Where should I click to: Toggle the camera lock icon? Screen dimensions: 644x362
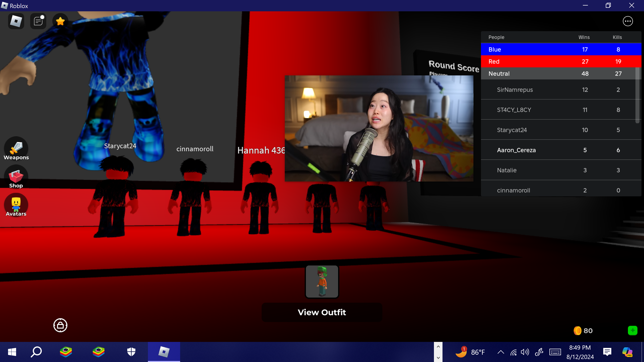(x=60, y=325)
